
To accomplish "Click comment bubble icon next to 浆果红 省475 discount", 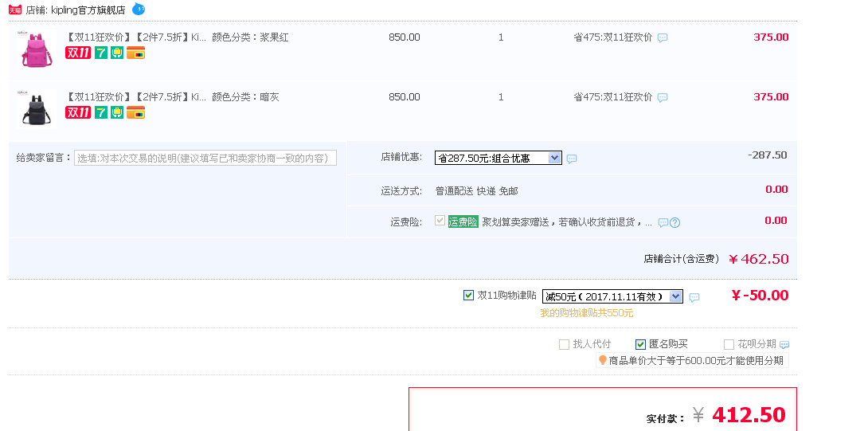I will pyautogui.click(x=662, y=38).
